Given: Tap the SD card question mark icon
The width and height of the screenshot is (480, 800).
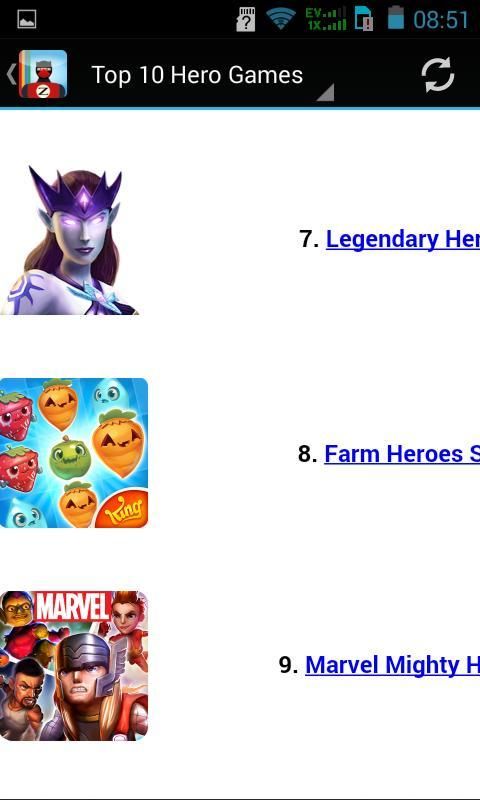Looking at the screenshot, I should coord(246,20).
